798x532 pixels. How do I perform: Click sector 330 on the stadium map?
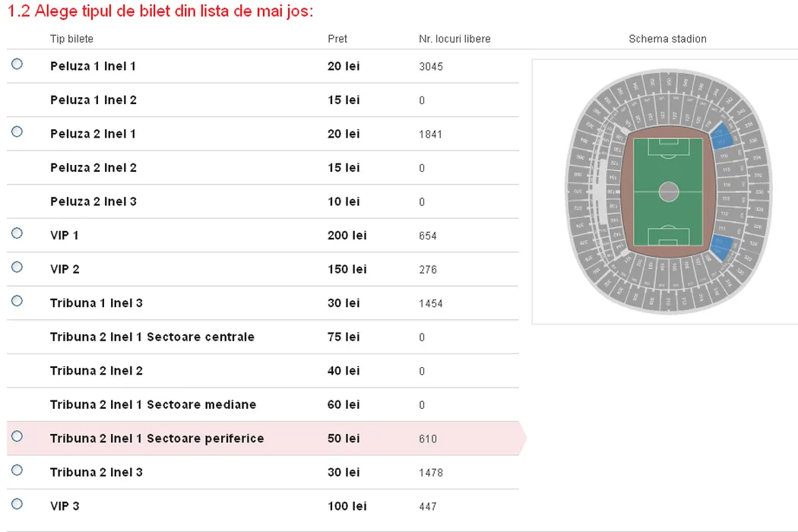pos(759,192)
